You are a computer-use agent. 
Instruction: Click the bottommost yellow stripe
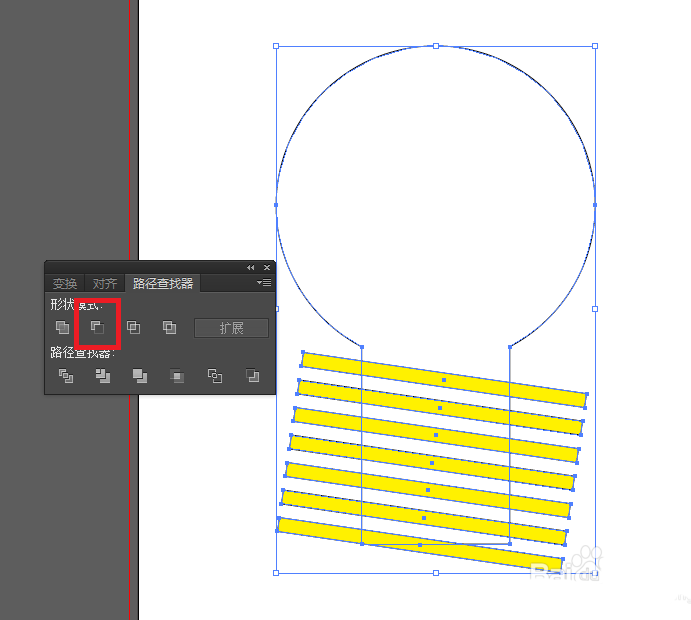point(420,545)
